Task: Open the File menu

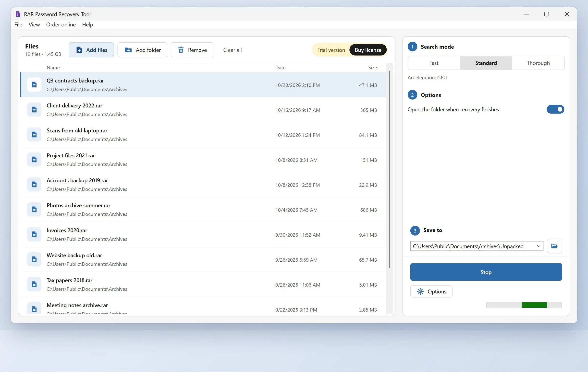Action: (18, 24)
